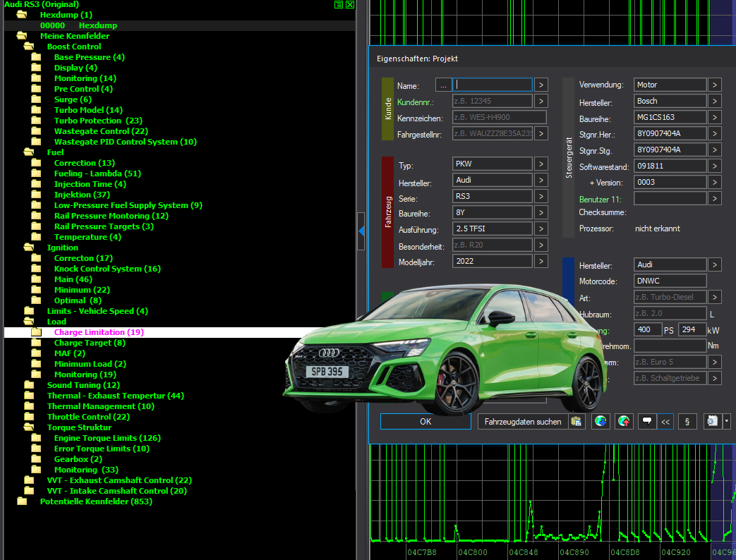Open the dropdown arrow beside the document settings icon

click(727, 421)
